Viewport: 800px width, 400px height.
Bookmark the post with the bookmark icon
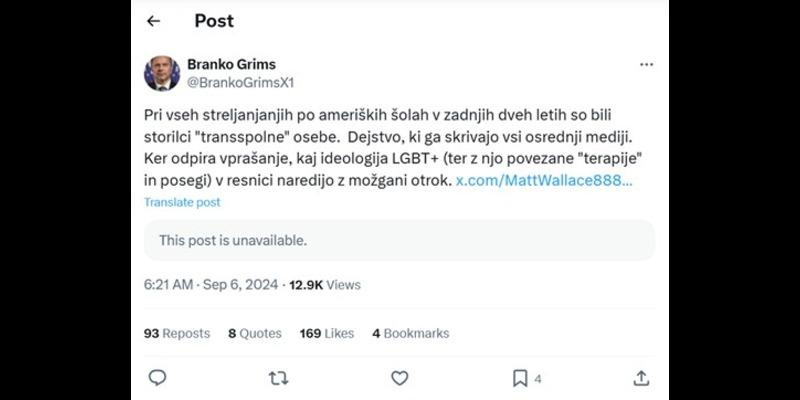520,378
